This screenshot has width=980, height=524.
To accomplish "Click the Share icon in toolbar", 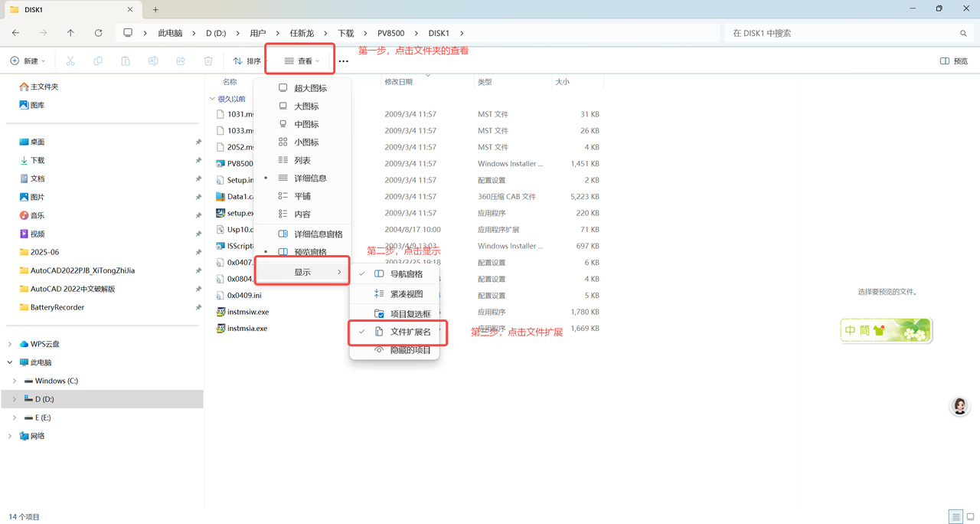I will click(x=181, y=61).
